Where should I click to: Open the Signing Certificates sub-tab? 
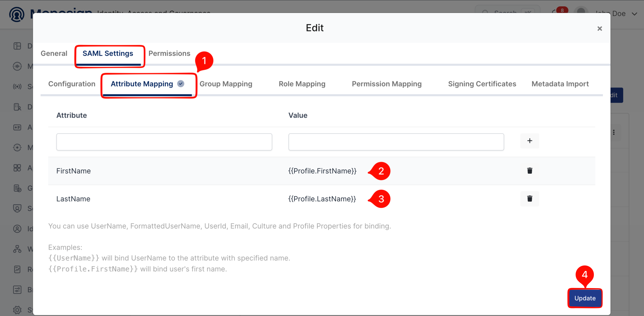[x=482, y=84]
